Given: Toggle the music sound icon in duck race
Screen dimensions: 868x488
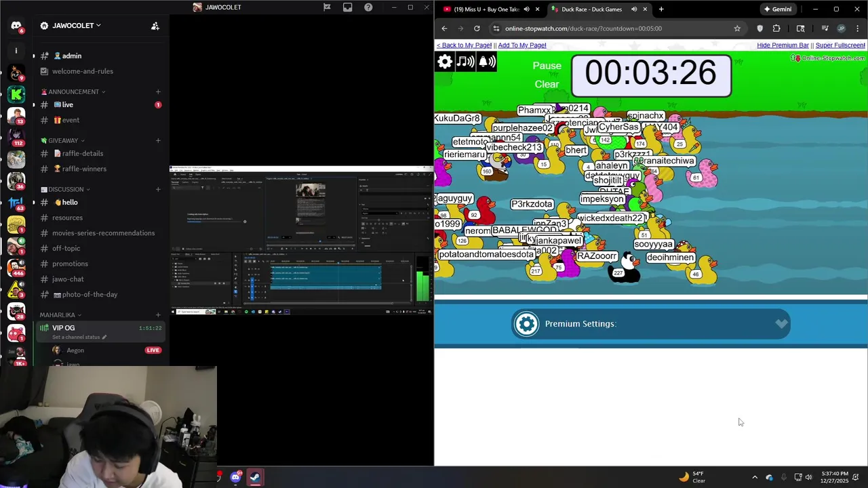Looking at the screenshot, I should 466,62.
